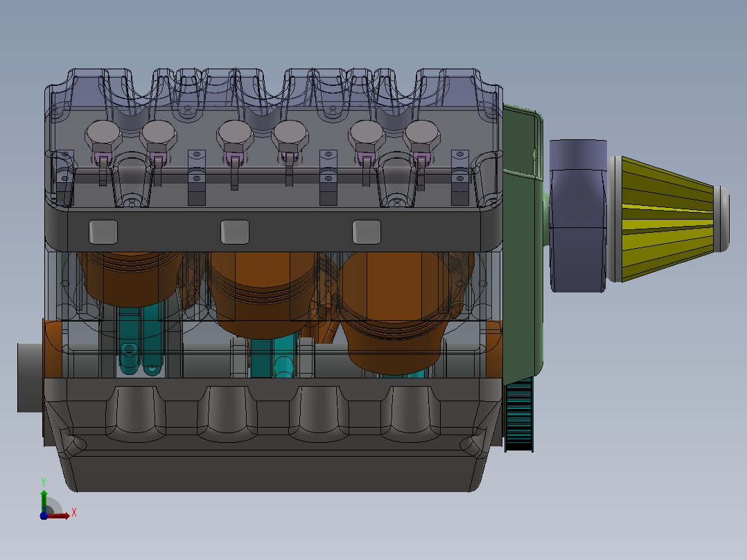747x560 pixels.
Task: Select the rightmost orange piston
Action: coord(394,312)
